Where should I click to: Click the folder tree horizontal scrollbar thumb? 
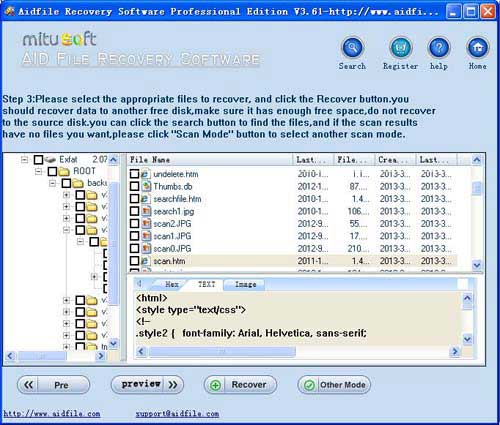tap(42, 356)
